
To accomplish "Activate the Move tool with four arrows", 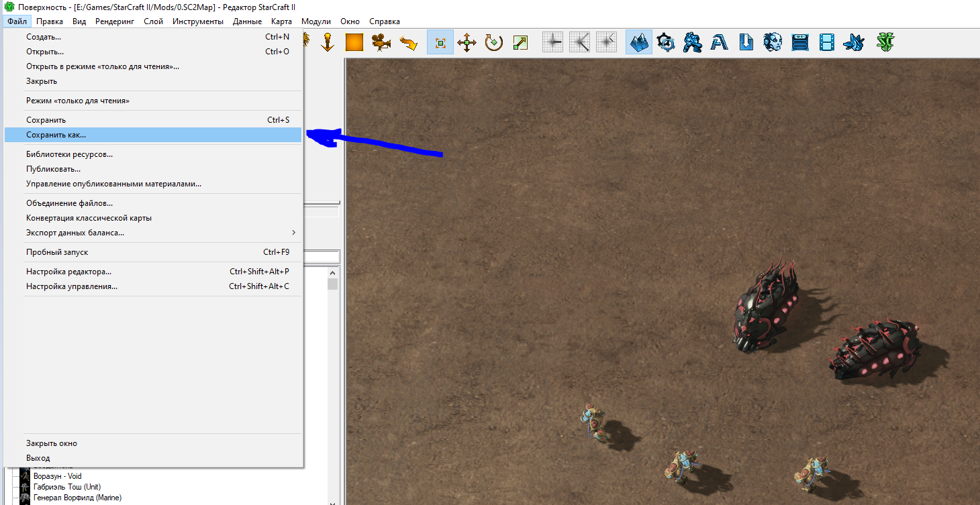I will pyautogui.click(x=467, y=42).
